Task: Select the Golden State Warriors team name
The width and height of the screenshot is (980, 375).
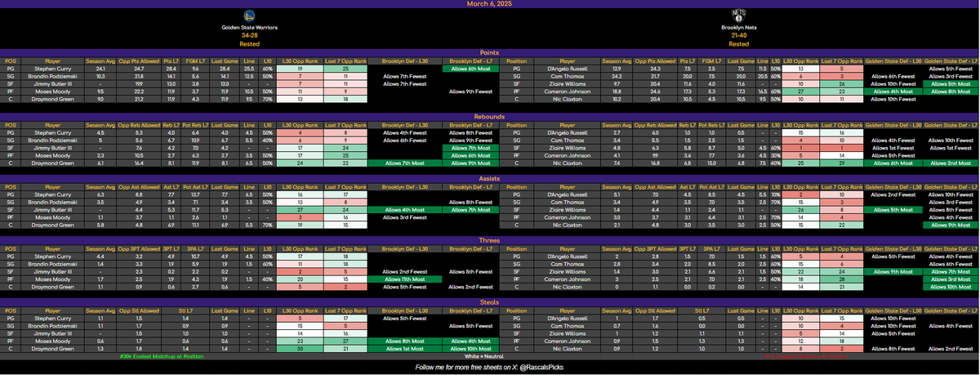Action: [x=249, y=27]
